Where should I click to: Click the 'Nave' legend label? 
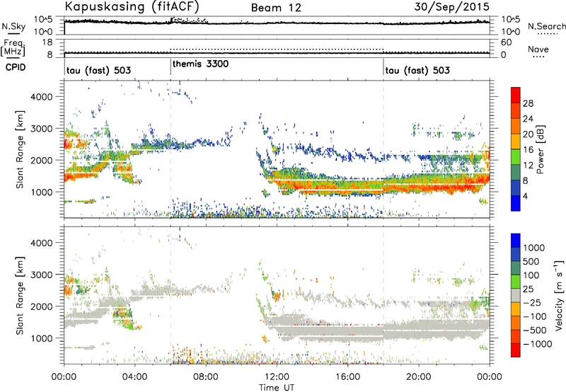[x=538, y=50]
